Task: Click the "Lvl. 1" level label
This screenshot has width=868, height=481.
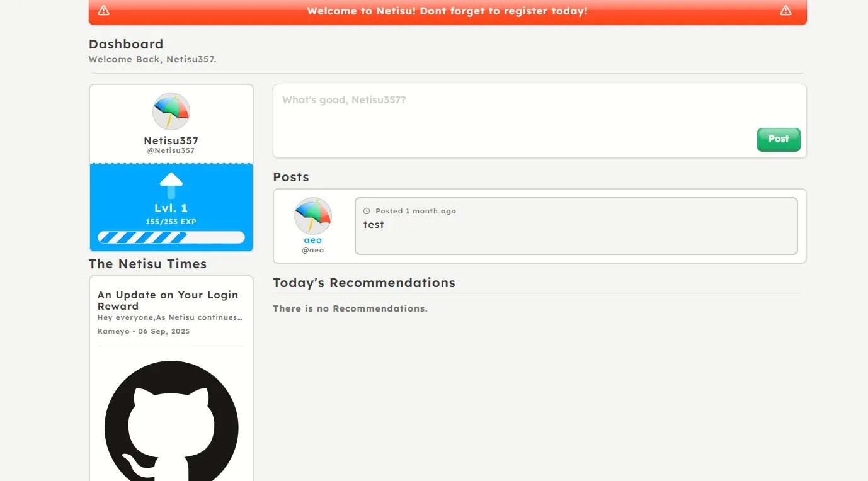Action: coord(171,208)
